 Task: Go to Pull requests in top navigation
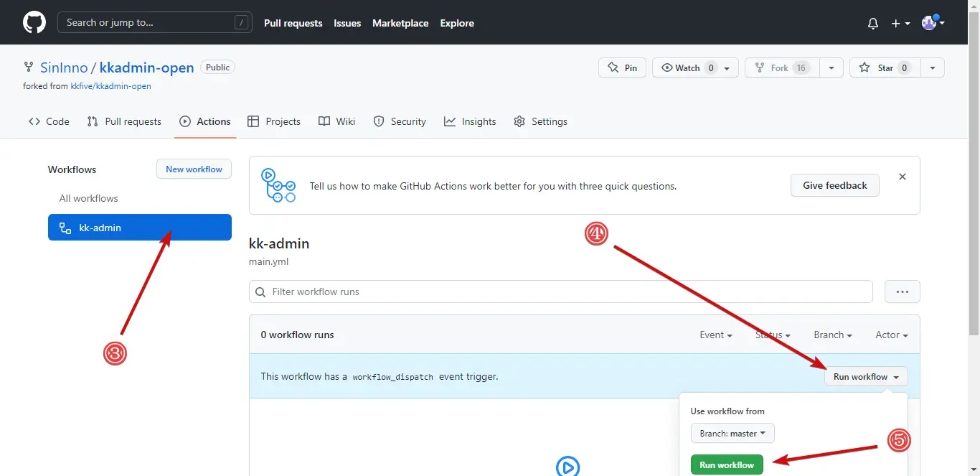tap(293, 23)
